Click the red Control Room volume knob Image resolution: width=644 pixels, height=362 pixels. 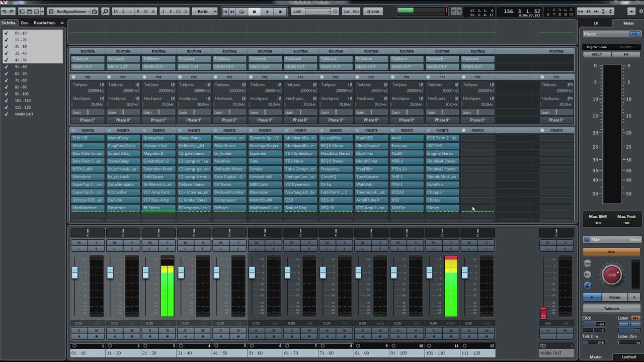(612, 275)
